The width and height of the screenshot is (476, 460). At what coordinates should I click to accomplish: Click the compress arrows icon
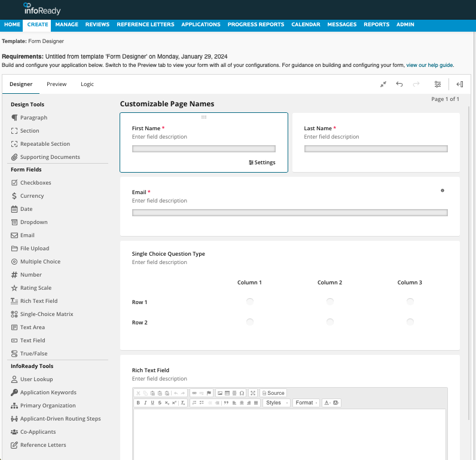click(x=383, y=84)
